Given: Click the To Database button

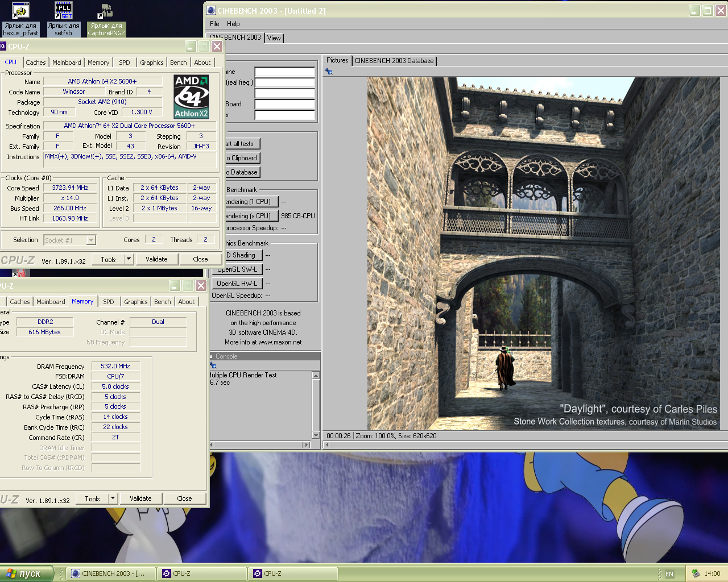Looking at the screenshot, I should (242, 172).
